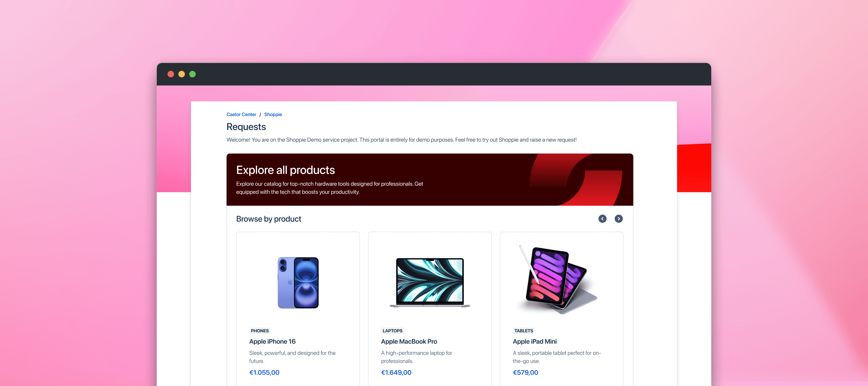The image size is (868, 386).
Task: Select the Apple MacBook Pro product image
Action: (429, 283)
